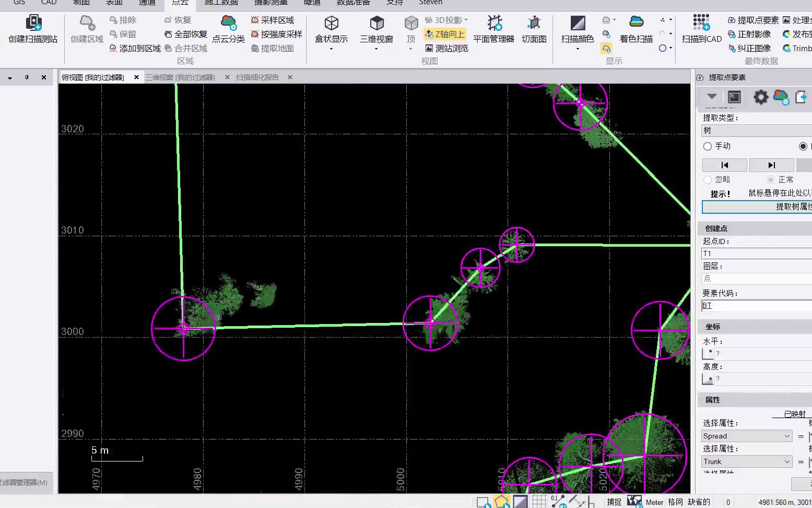Close the 俯视图 tab
The width and height of the screenshot is (812, 508).
(136, 77)
